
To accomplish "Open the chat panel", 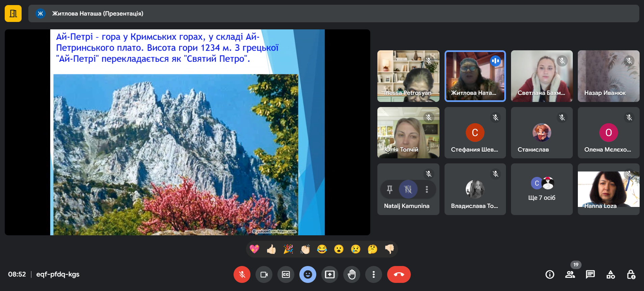I will coord(590,274).
